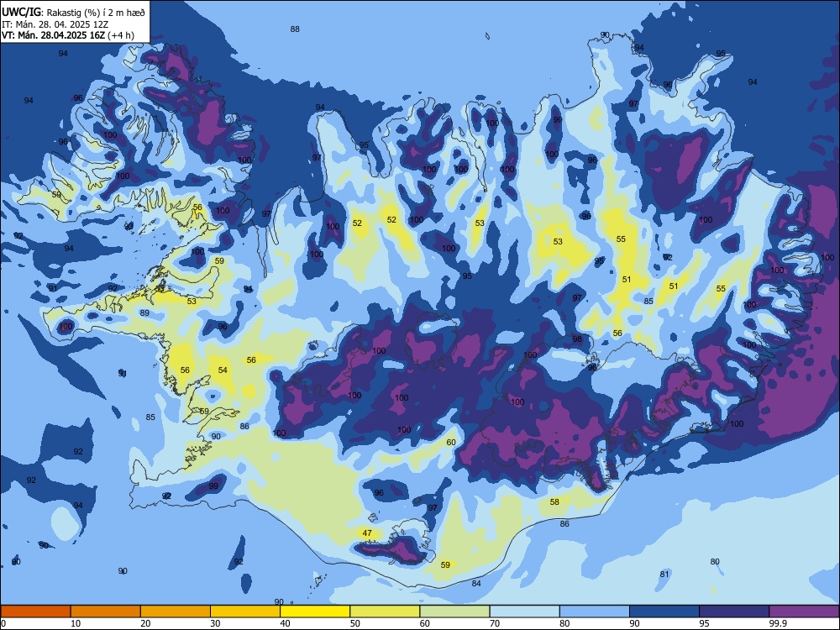Select the 30–40 golden yellow legend swatch
The height and width of the screenshot is (630, 840).
point(245,612)
